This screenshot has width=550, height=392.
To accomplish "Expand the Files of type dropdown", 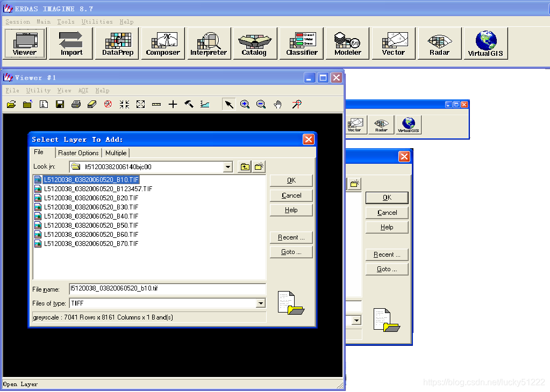I will (261, 303).
